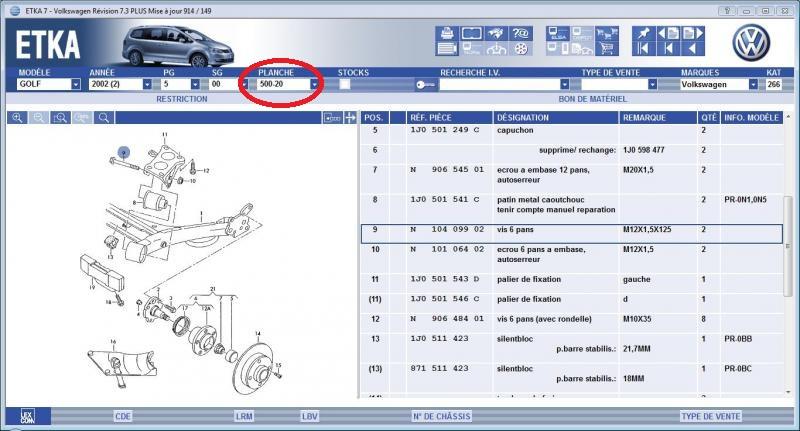
Task: Click the Volkswagen logo
Action: [x=751, y=43]
